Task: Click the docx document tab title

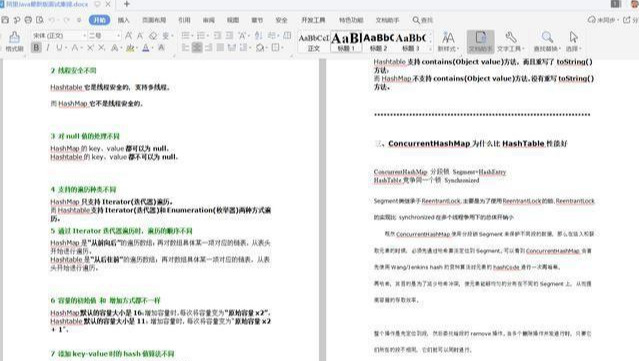Action: coord(47,4)
